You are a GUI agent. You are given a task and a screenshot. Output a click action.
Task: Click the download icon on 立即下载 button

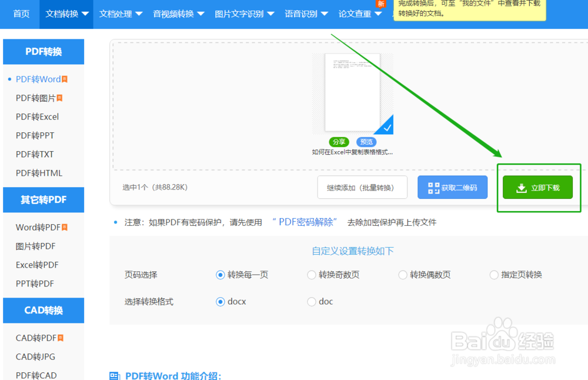(520, 187)
